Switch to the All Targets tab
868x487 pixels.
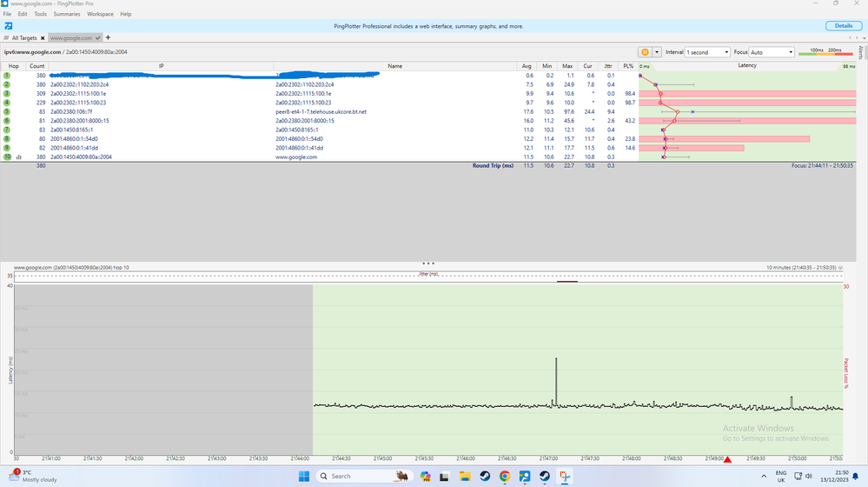point(23,38)
